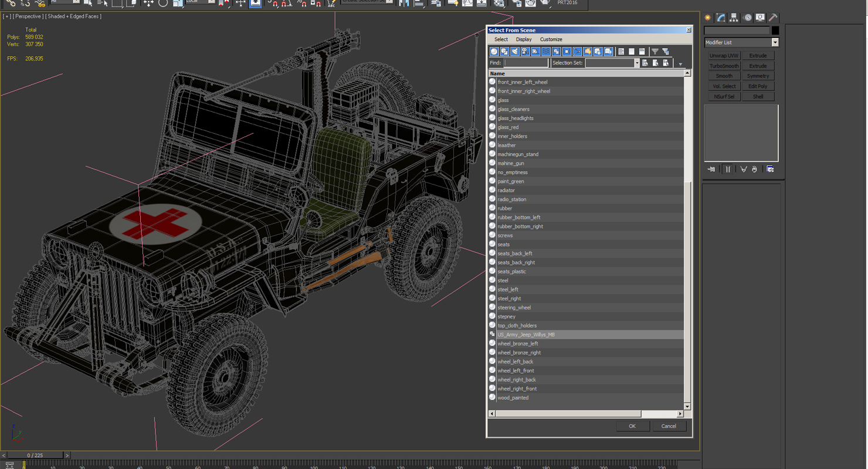Click the Shell modifier button
The image size is (868, 469).
tap(758, 97)
